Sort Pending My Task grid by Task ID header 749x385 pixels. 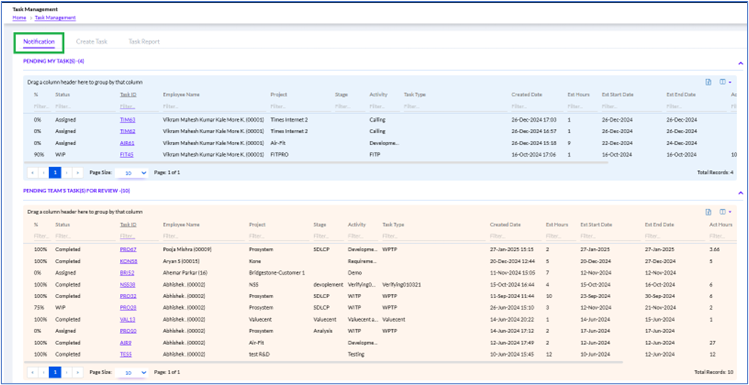coord(128,95)
